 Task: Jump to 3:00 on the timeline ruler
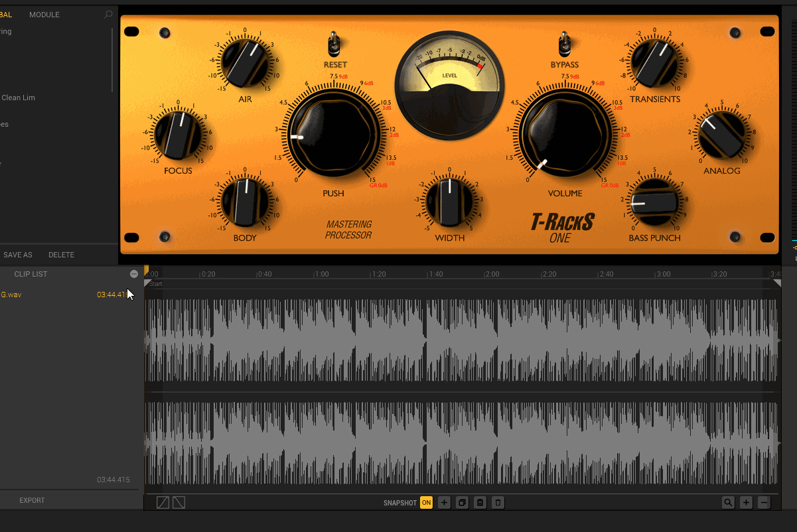pos(663,274)
